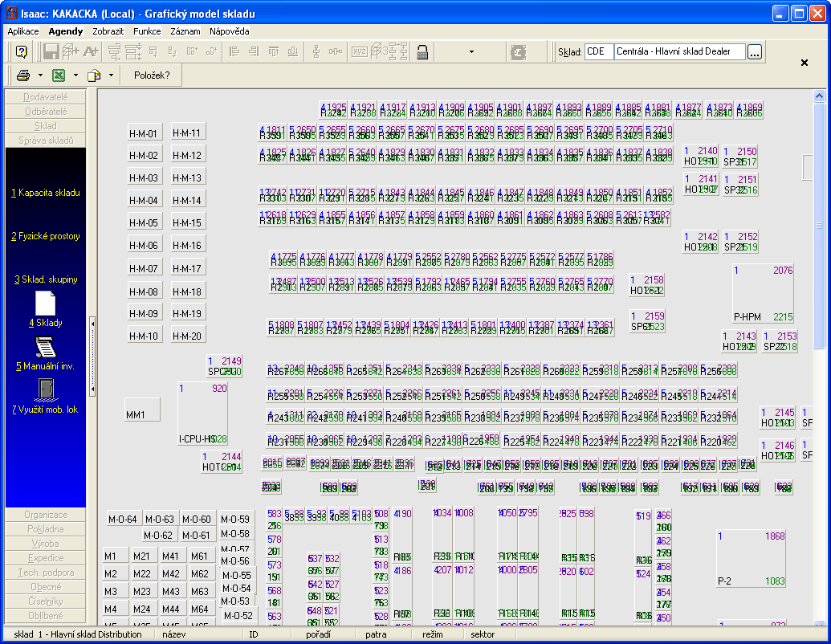Click the printer icon in toolbar
This screenshot has width=831, height=644.
(23, 75)
